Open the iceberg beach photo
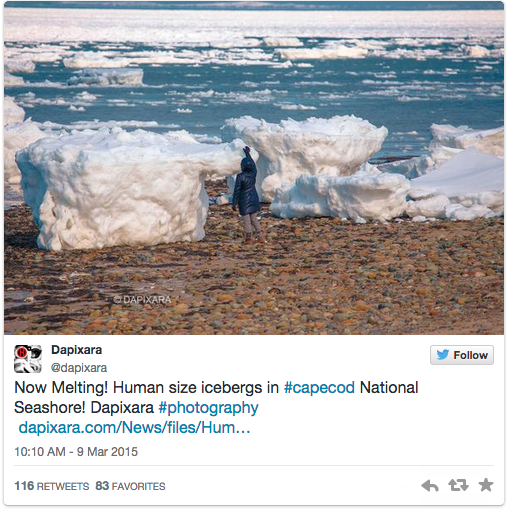This screenshot has width=508, height=510. point(254,168)
